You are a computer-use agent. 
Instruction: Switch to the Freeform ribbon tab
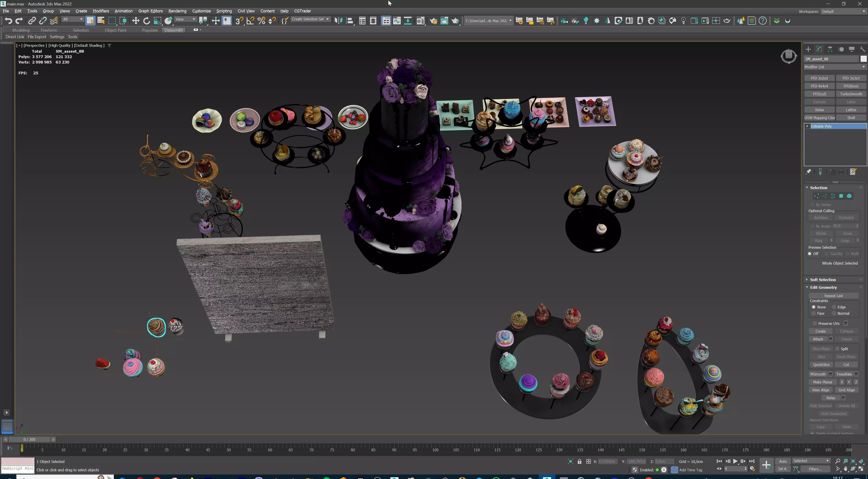pyautogui.click(x=49, y=30)
